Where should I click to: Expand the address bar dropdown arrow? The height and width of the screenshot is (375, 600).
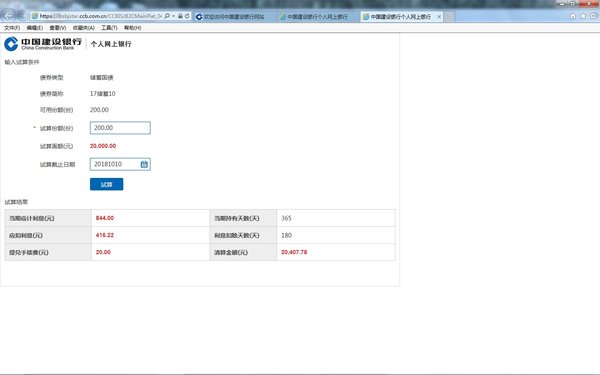[x=173, y=16]
